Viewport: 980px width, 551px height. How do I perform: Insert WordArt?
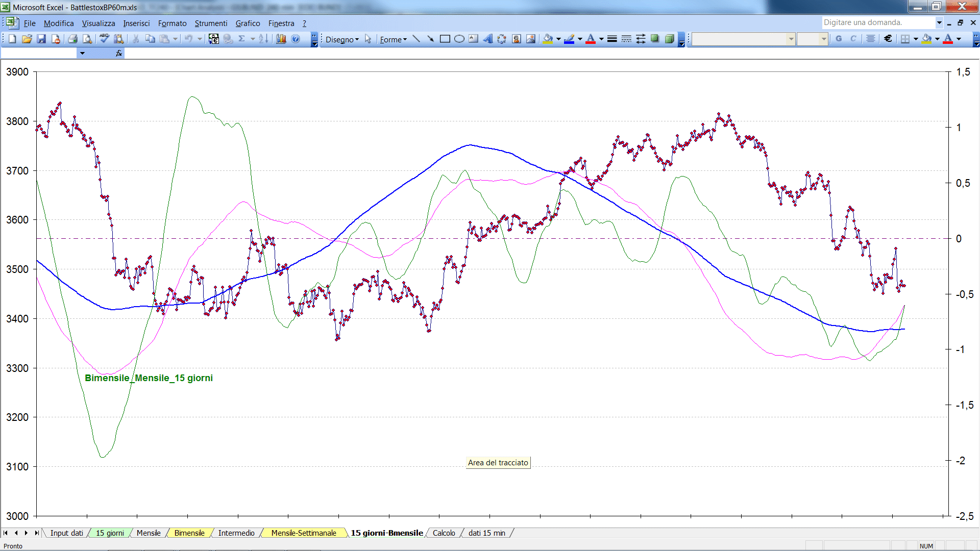488,39
